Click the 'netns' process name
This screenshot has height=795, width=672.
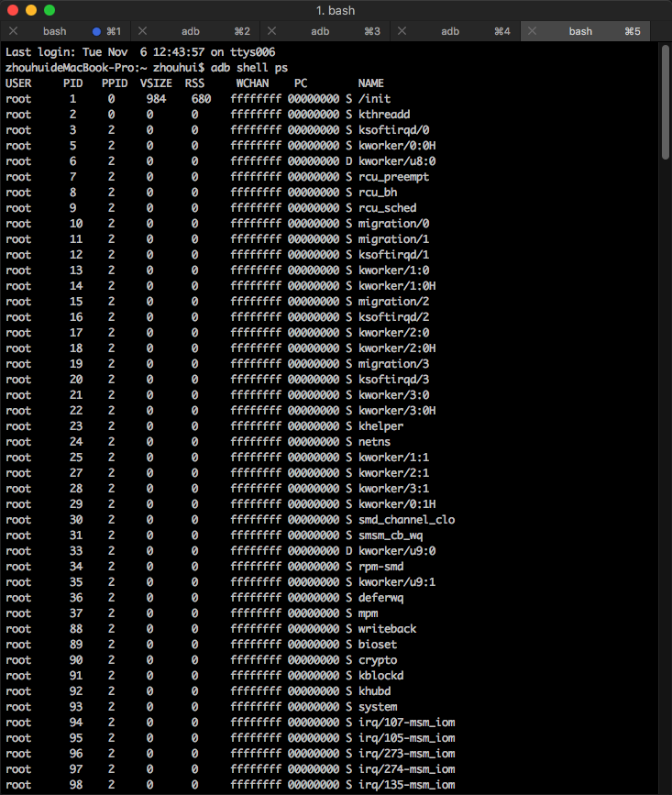point(375,442)
